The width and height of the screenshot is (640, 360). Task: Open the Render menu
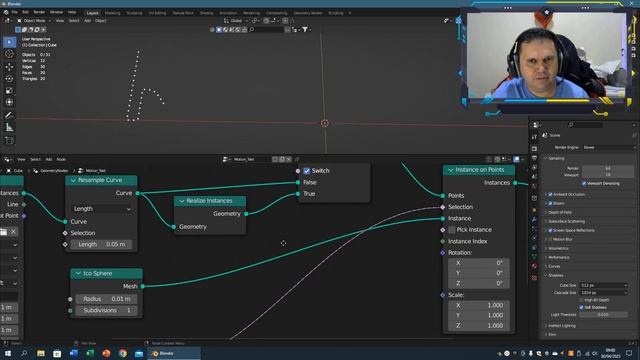[x=39, y=12]
